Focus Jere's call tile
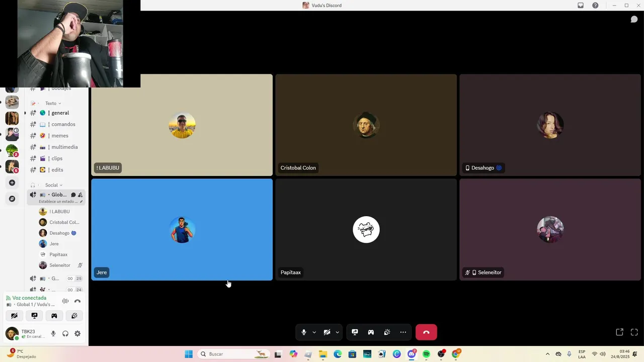Image resolution: width=644 pixels, height=362 pixels. pyautogui.click(x=182, y=230)
